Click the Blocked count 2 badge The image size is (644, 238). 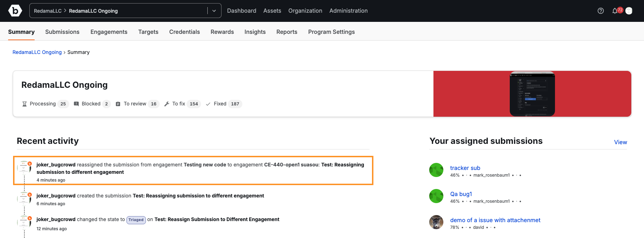pos(106,104)
